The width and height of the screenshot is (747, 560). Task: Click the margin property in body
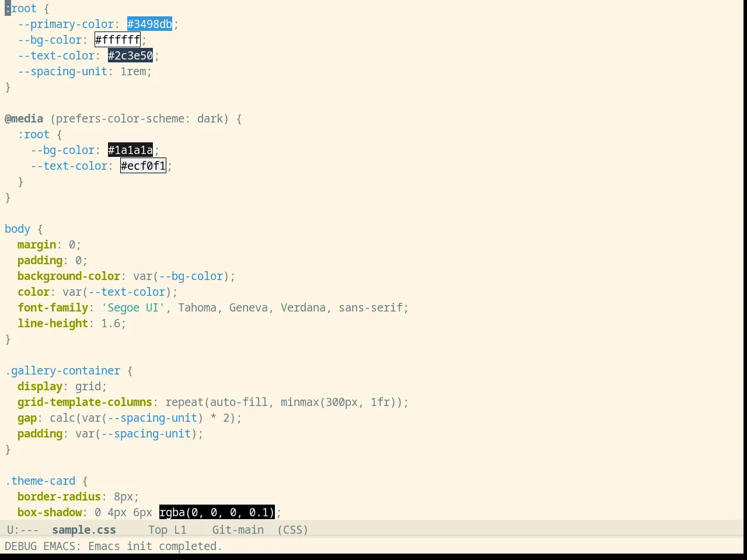click(x=37, y=244)
